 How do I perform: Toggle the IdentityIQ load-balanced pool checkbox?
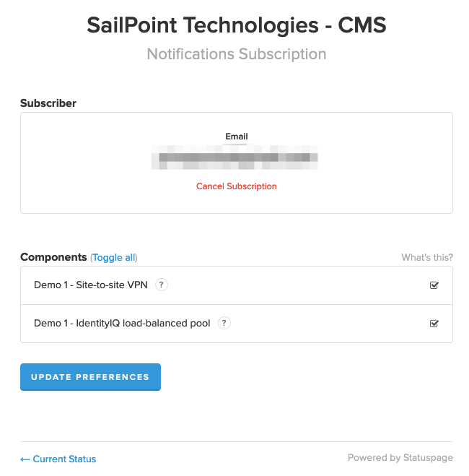click(x=434, y=324)
